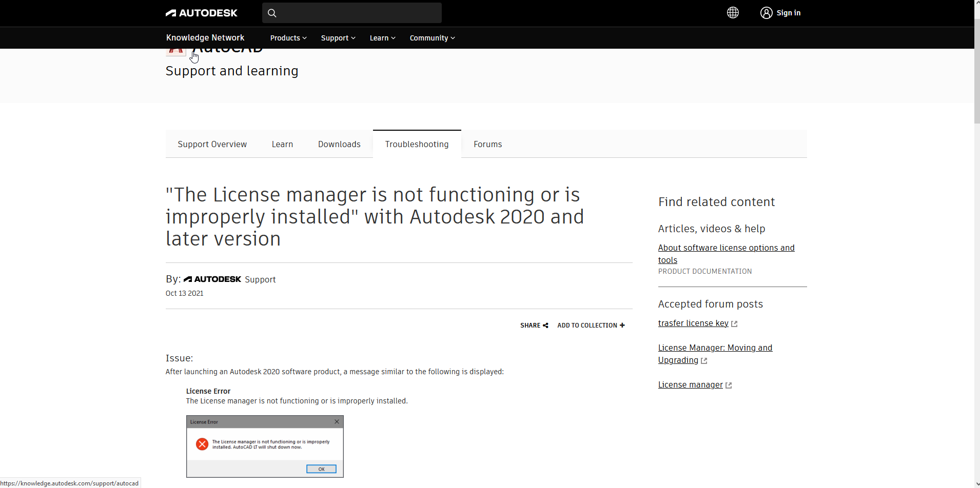
Task: Open the Downloads tab
Action: click(339, 144)
